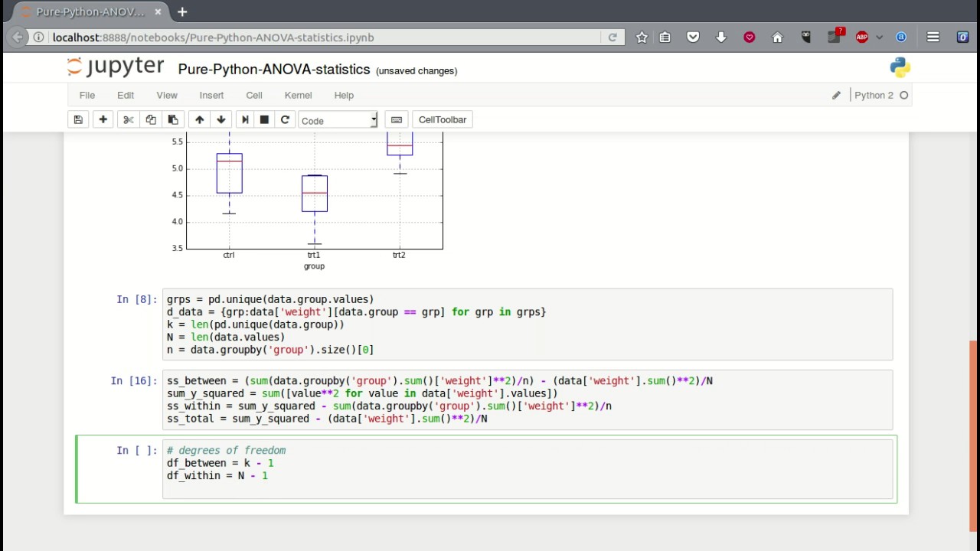This screenshot has width=980, height=551.
Task: Click the site identity info icon
Action: pos(38,37)
